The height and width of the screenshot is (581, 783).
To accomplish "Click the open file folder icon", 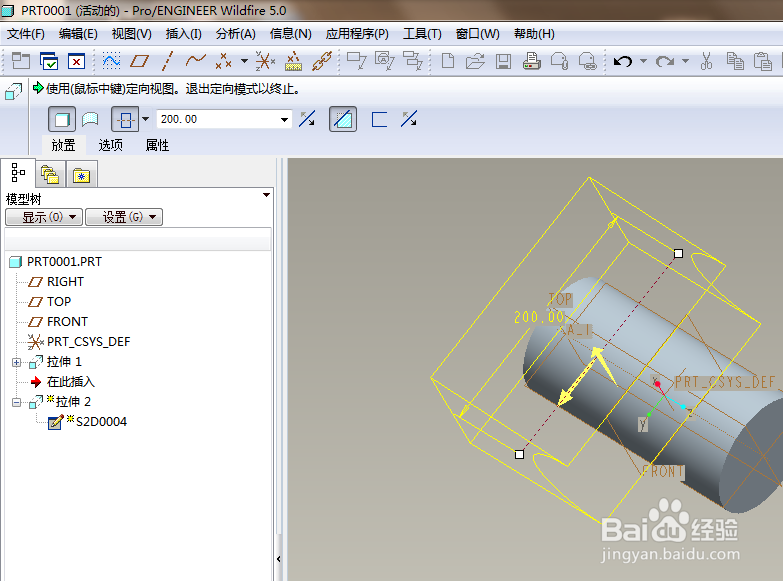I will 475,61.
